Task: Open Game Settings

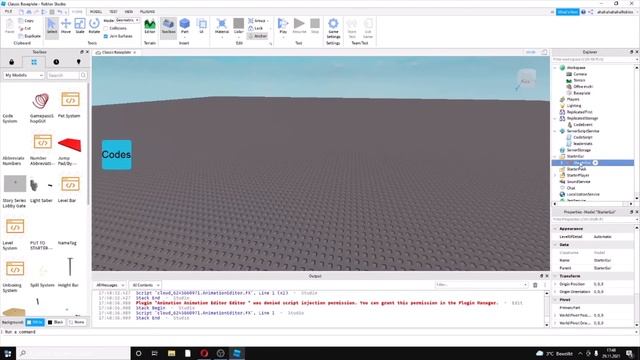Action: click(x=333, y=28)
